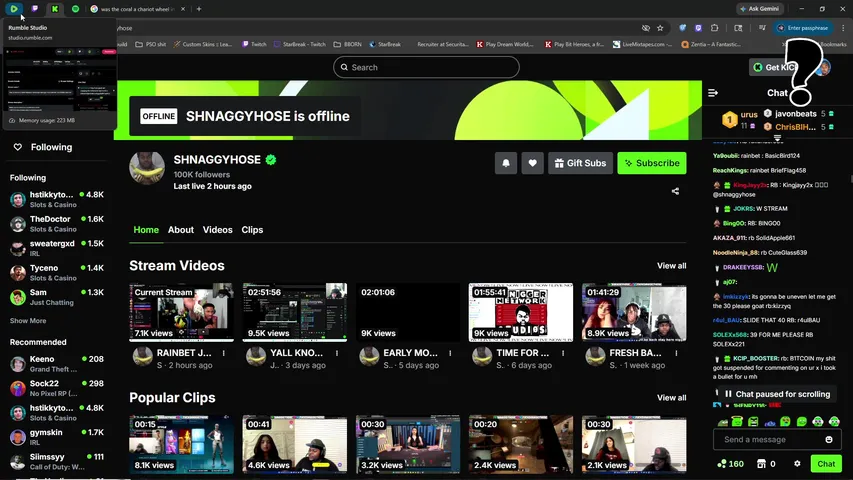
Task: Open the browser extensions puzzle icon
Action: [x=714, y=28]
